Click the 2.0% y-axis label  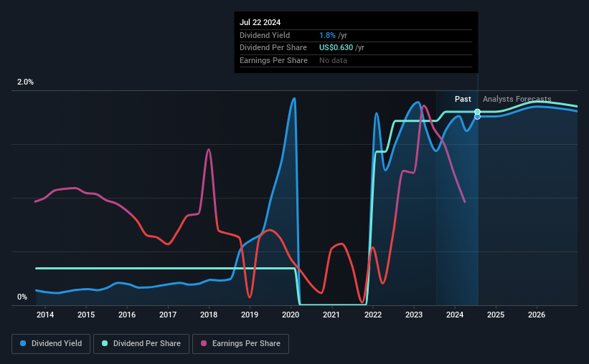point(25,82)
